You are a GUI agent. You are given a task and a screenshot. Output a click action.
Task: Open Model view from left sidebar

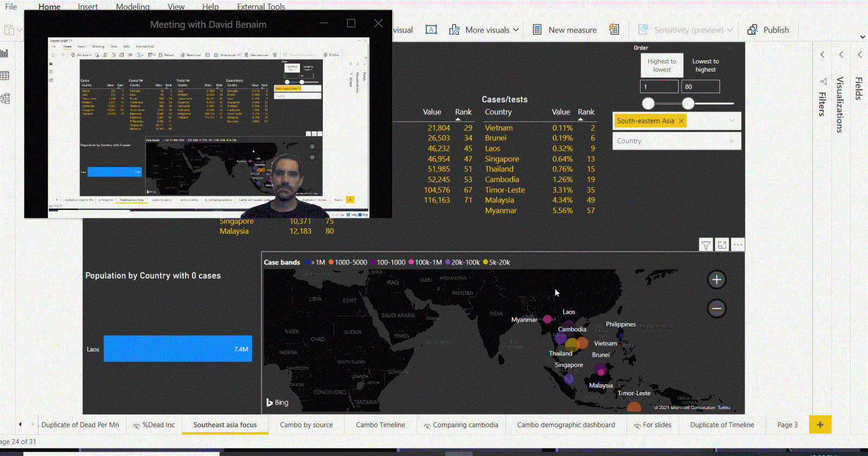coord(5,99)
